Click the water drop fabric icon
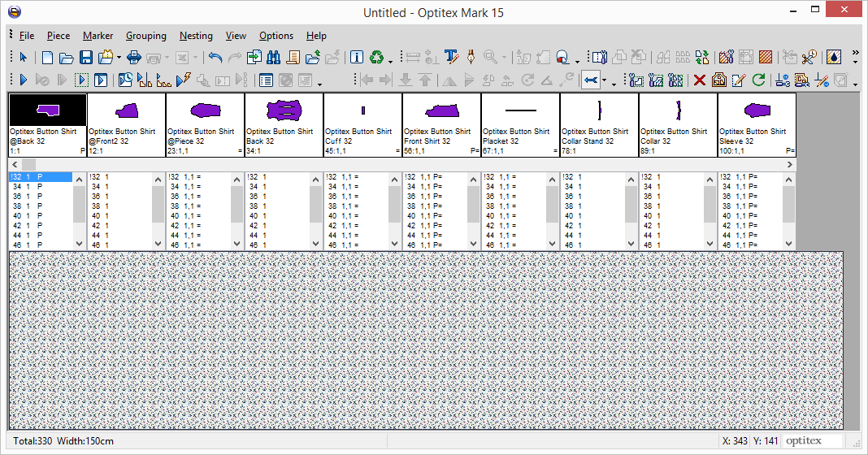 (x=834, y=57)
